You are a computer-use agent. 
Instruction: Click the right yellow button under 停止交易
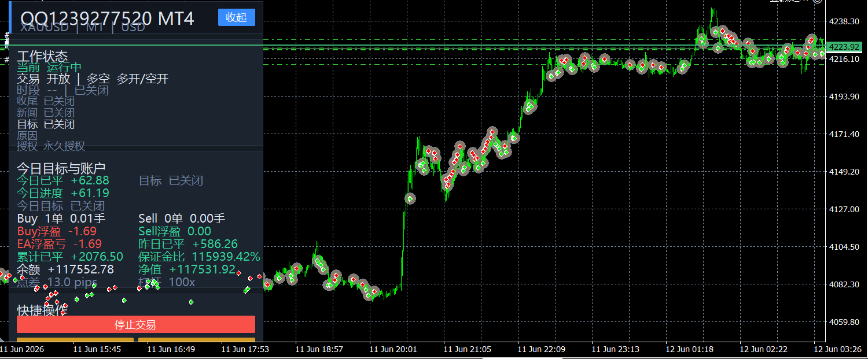[x=197, y=339]
